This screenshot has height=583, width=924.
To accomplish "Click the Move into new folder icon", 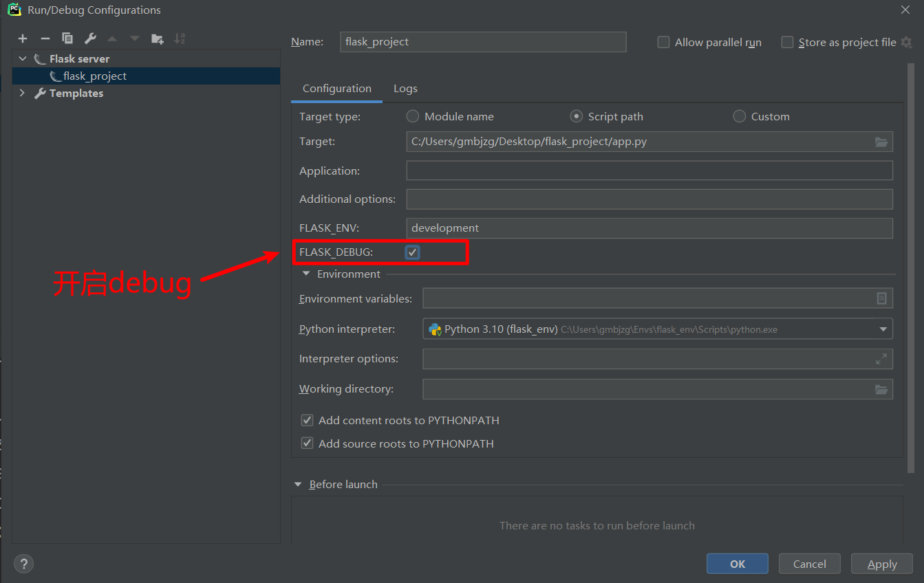I will point(158,38).
